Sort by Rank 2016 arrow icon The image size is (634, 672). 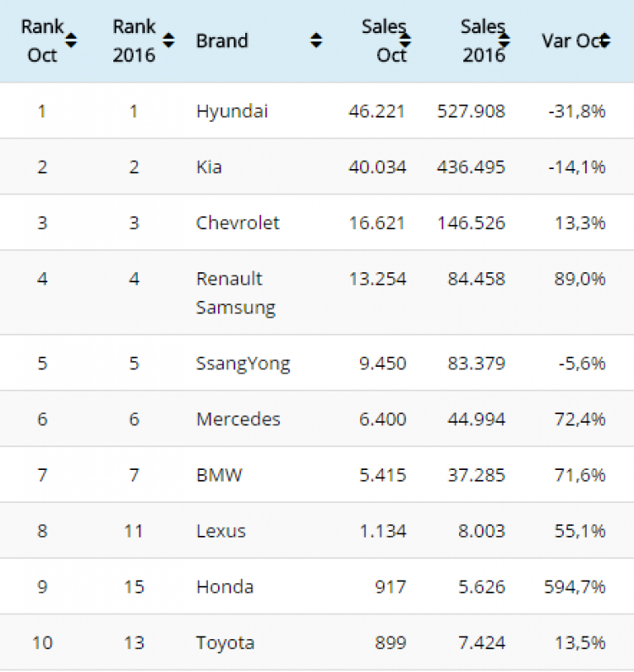point(169,41)
